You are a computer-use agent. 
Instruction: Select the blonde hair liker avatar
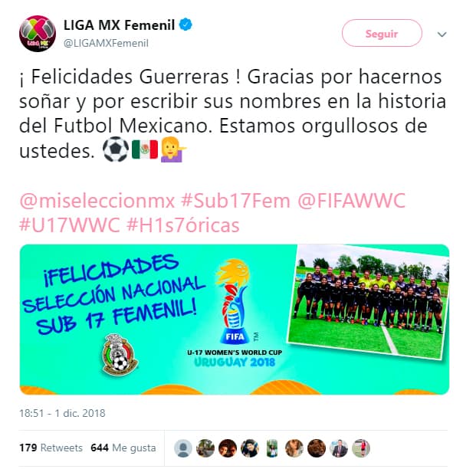point(294,448)
